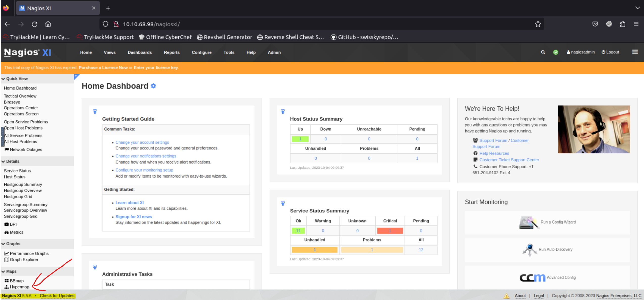Viewport: 644px width, 300px height.
Task: Click the support technician photo
Action: [594, 129]
